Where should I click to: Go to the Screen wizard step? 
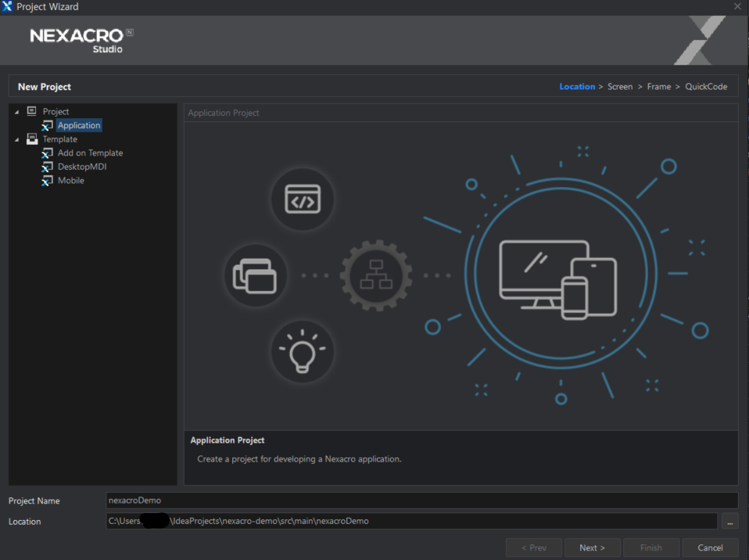[x=620, y=87]
